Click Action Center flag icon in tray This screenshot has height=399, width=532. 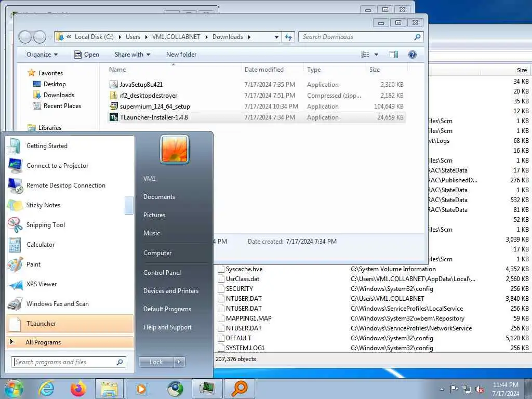(x=454, y=389)
